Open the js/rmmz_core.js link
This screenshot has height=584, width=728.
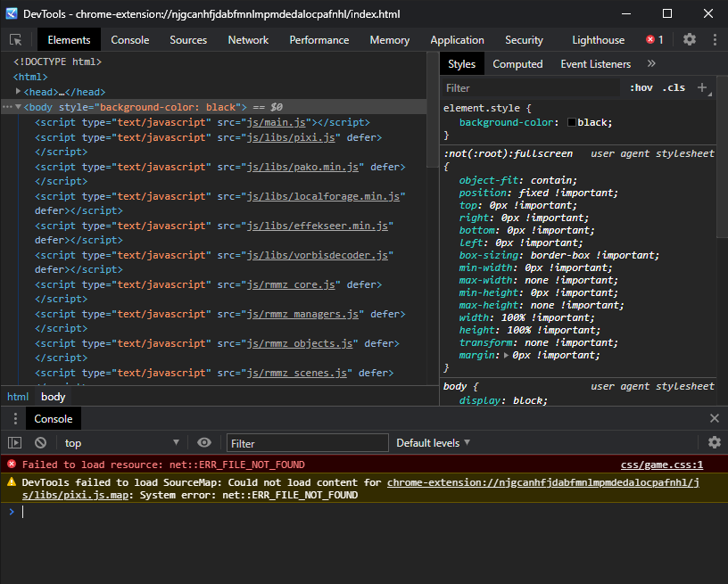(291, 284)
